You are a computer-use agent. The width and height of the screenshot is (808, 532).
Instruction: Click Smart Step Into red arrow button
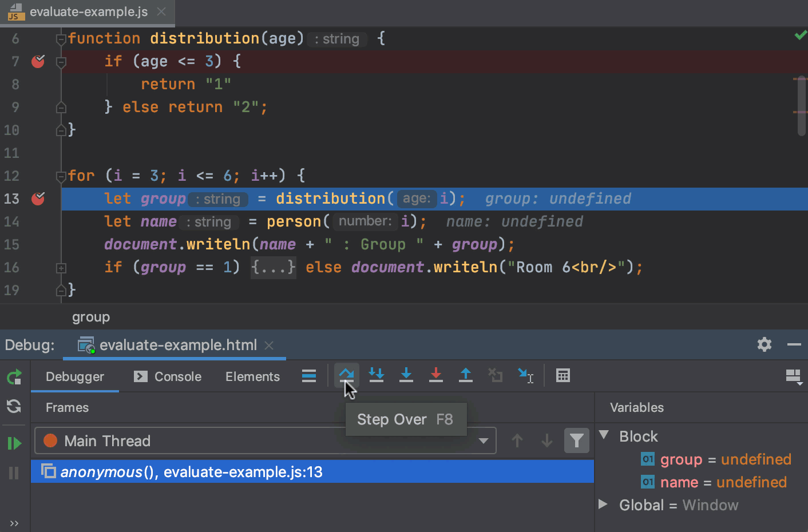[x=436, y=375]
